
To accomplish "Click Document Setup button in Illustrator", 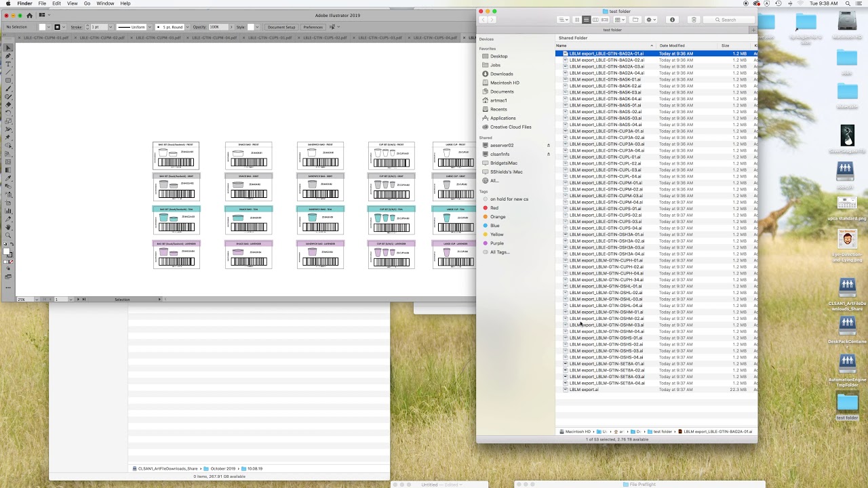I will coord(281,27).
